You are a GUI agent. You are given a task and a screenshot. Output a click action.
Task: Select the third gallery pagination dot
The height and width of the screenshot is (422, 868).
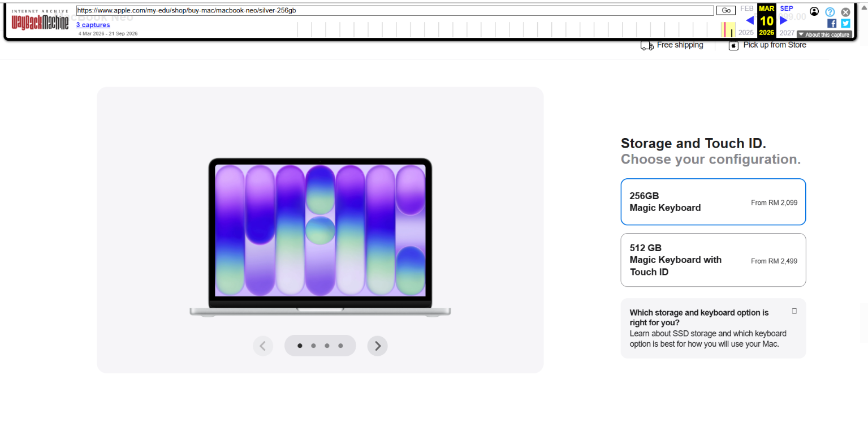coord(327,346)
